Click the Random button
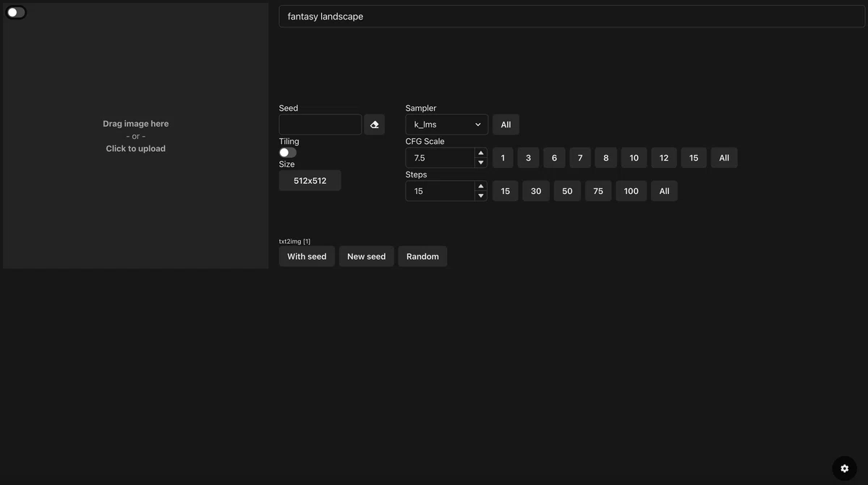Image resolution: width=868 pixels, height=485 pixels. click(422, 256)
